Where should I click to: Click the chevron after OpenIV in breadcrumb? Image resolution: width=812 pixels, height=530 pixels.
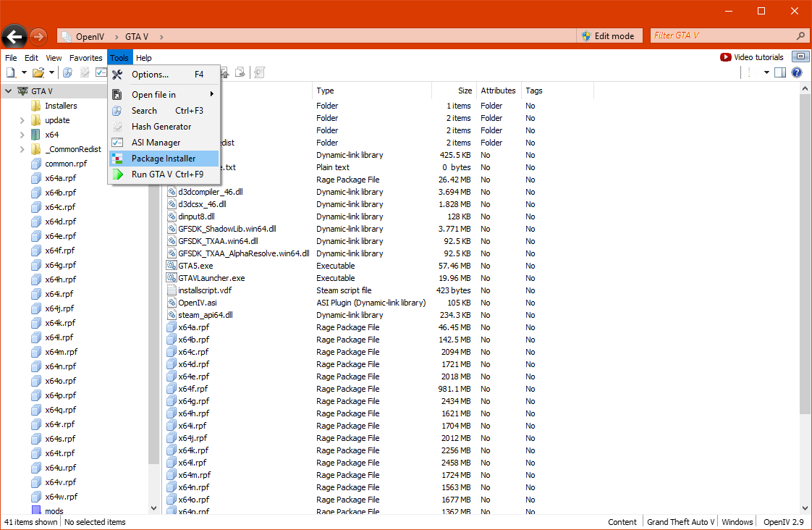[116, 37]
